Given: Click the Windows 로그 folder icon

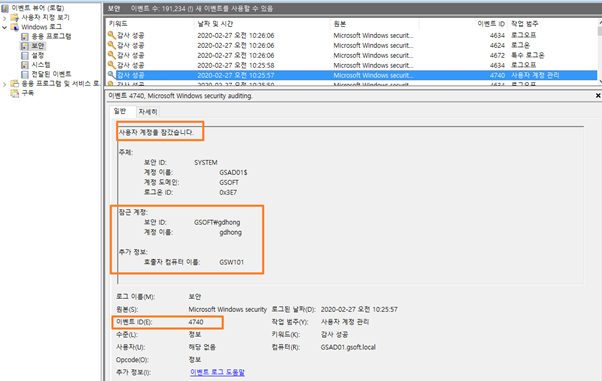Looking at the screenshot, I should pyautogui.click(x=15, y=27).
